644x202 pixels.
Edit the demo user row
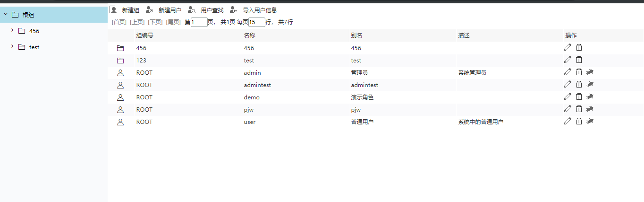568,97
